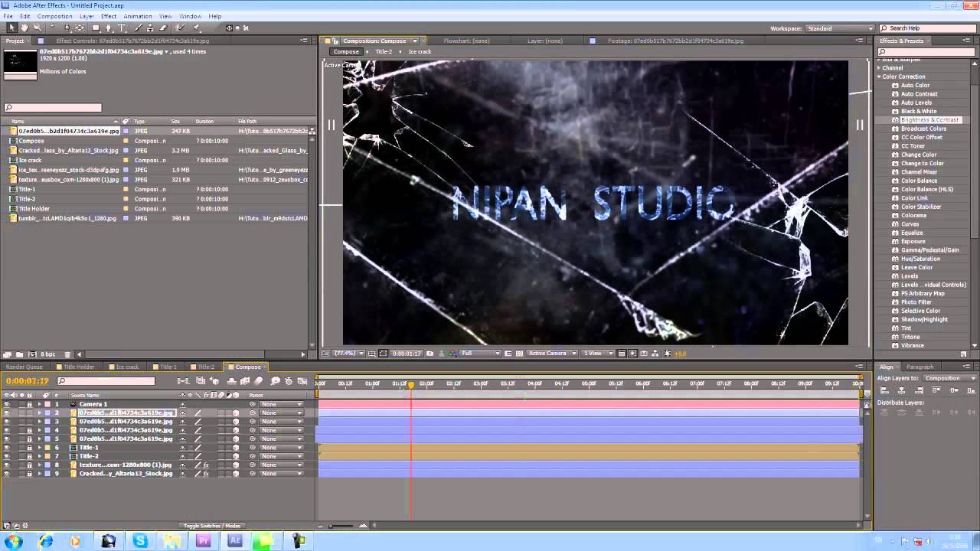980x551 pixels.
Task: Click the Windows Start button
Action: pyautogui.click(x=13, y=541)
